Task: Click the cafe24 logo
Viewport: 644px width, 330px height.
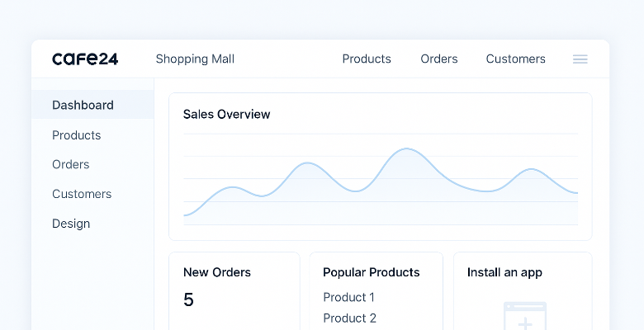Action: [x=85, y=59]
